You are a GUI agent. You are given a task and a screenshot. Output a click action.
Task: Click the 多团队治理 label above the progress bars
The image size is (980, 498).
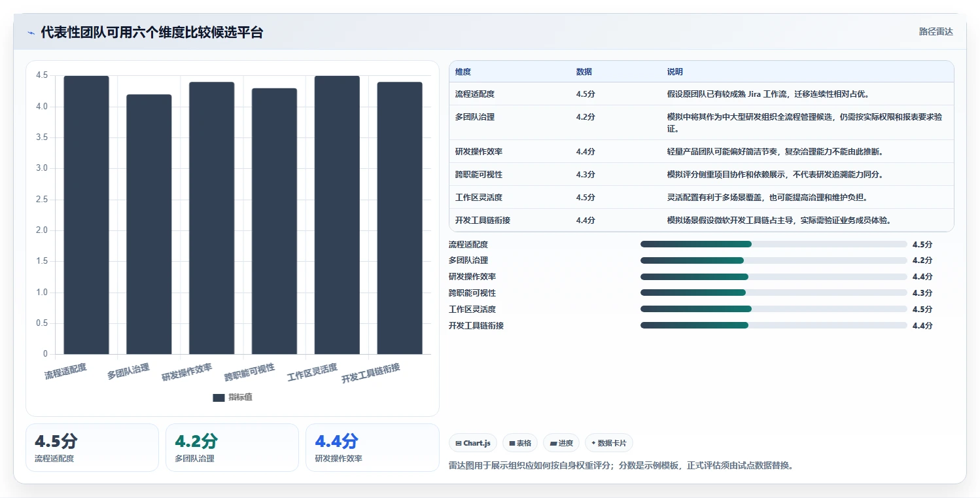[468, 260]
